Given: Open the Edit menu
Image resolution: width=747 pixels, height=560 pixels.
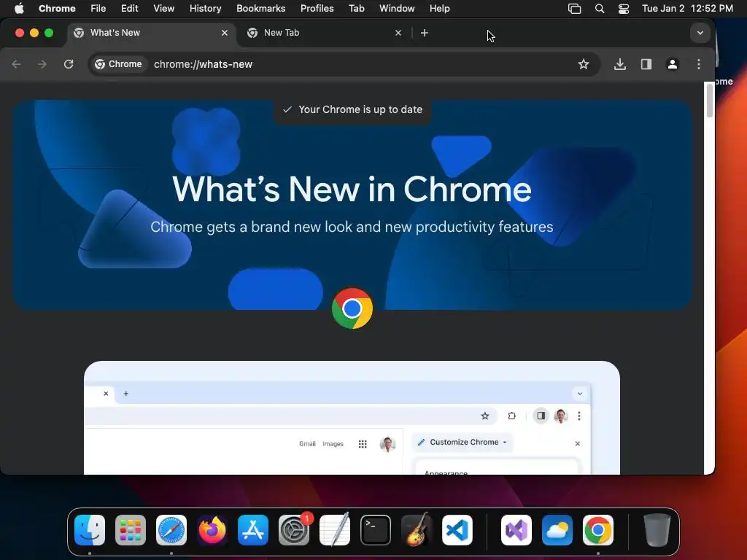Looking at the screenshot, I should tap(129, 9).
